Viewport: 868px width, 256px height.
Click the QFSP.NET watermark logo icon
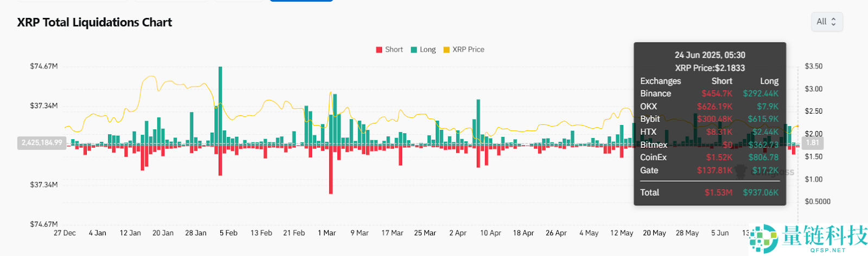tap(764, 238)
